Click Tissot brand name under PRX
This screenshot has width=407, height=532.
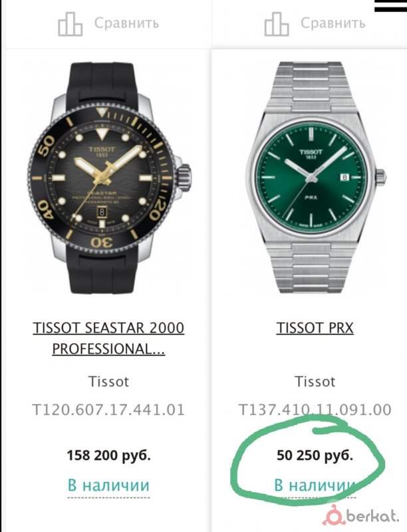(315, 382)
